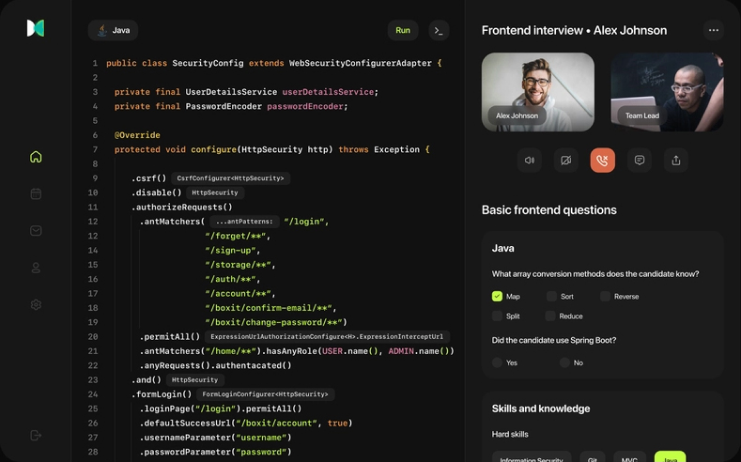Open the call chat icon

point(639,160)
